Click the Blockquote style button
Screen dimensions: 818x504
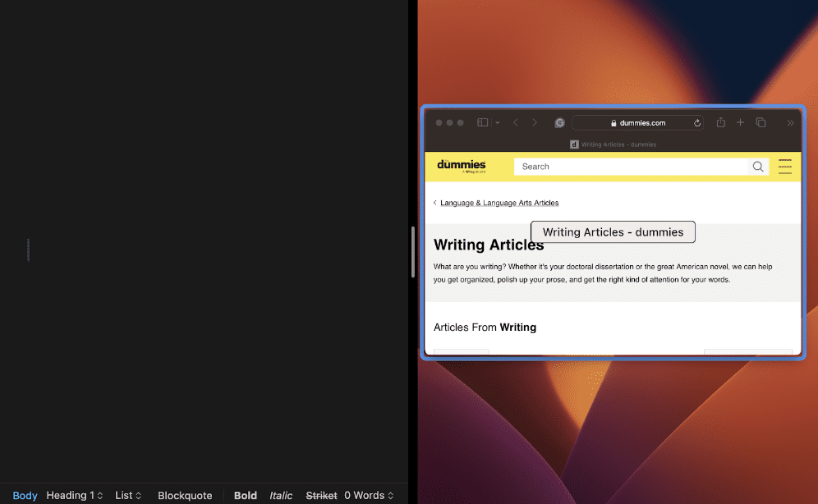185,495
